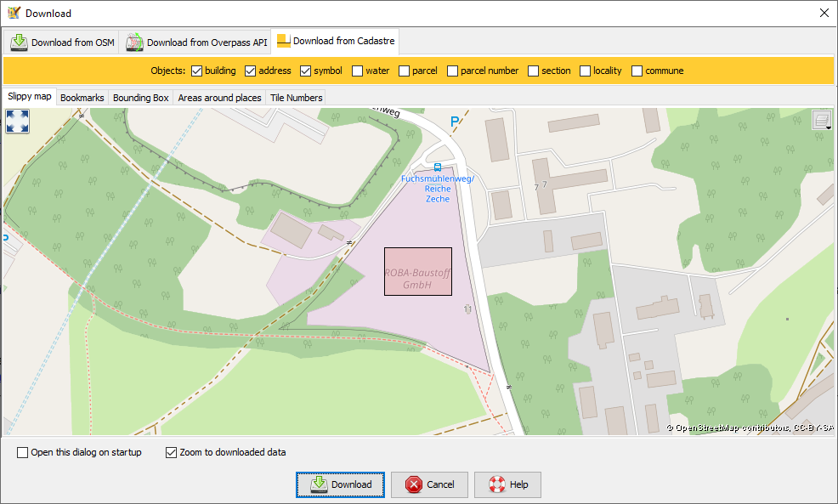This screenshot has height=504, width=838.
Task: Uncheck the building objects checkbox
Action: click(x=197, y=71)
